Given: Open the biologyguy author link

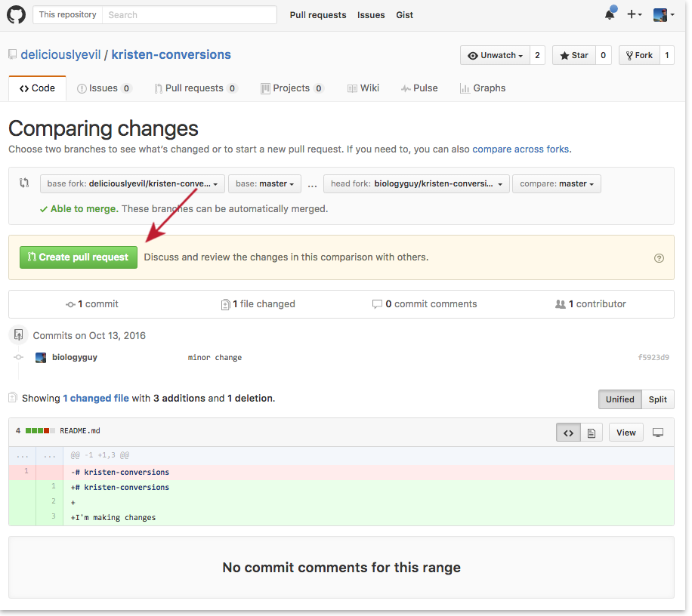Looking at the screenshot, I should pos(75,358).
